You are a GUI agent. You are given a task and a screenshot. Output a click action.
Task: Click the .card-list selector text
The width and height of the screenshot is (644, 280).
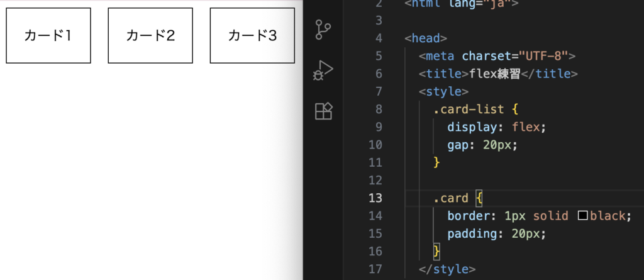469,109
